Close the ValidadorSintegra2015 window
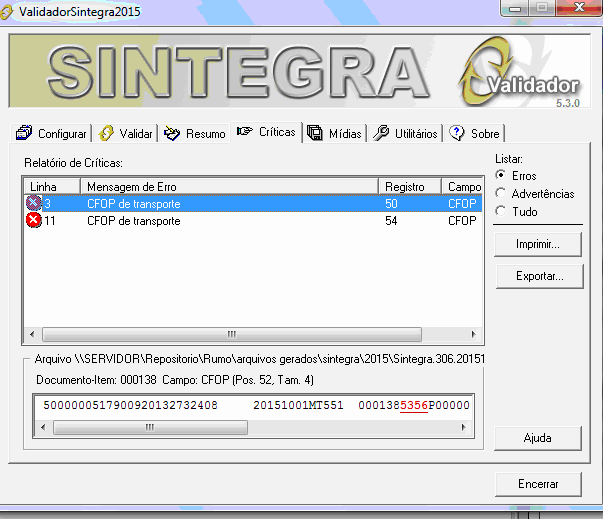The height and width of the screenshot is (519, 603). click(579, 8)
